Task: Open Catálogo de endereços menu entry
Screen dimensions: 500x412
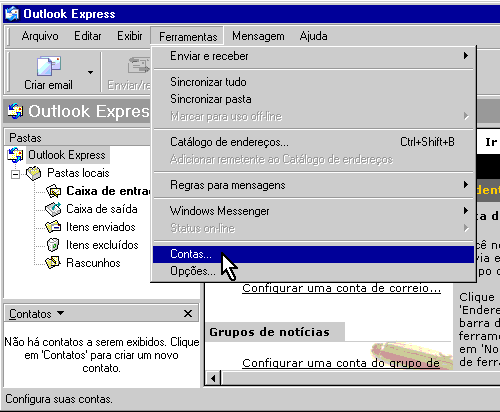Action: (x=313, y=142)
